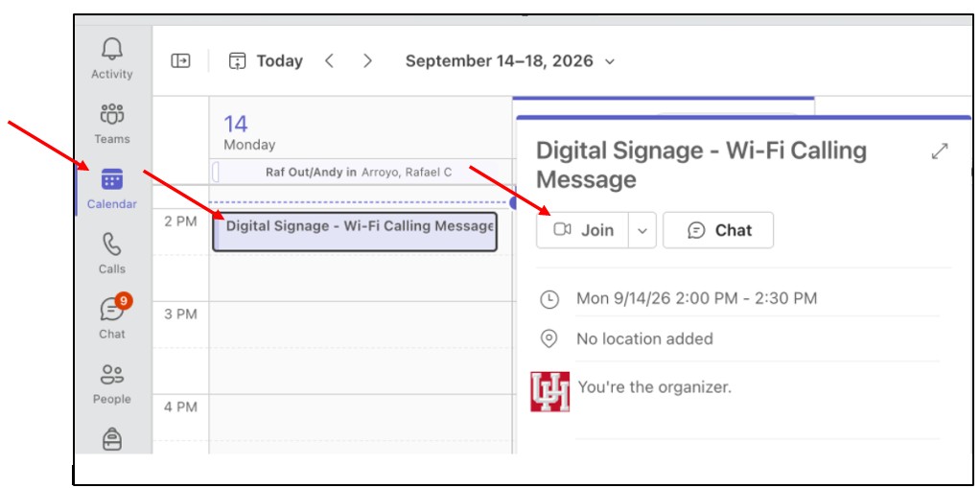This screenshot has height=488, width=980.
Task: Open the Digital Signage 2 PM calendar event
Action: [x=355, y=232]
